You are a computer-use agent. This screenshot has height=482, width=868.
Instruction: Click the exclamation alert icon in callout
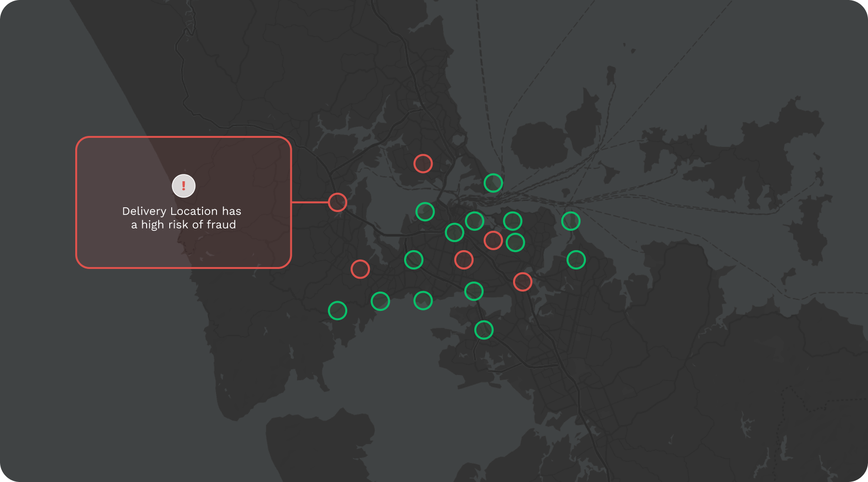pyautogui.click(x=183, y=186)
